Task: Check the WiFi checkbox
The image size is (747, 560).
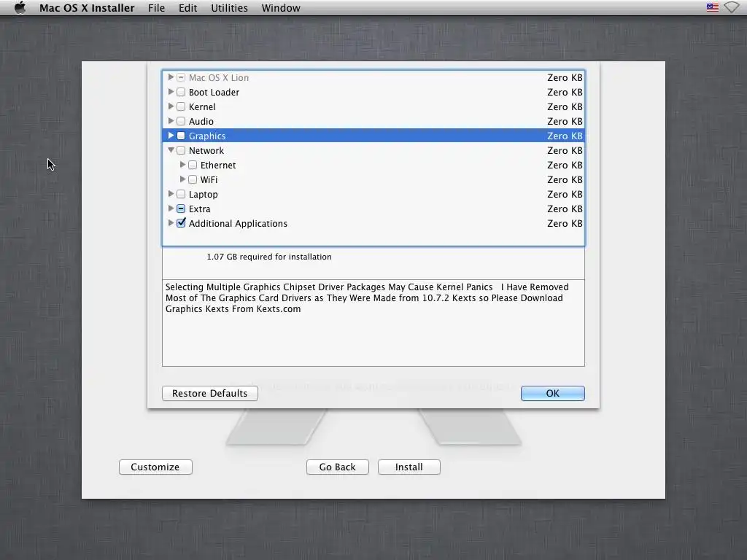Action: pos(193,179)
